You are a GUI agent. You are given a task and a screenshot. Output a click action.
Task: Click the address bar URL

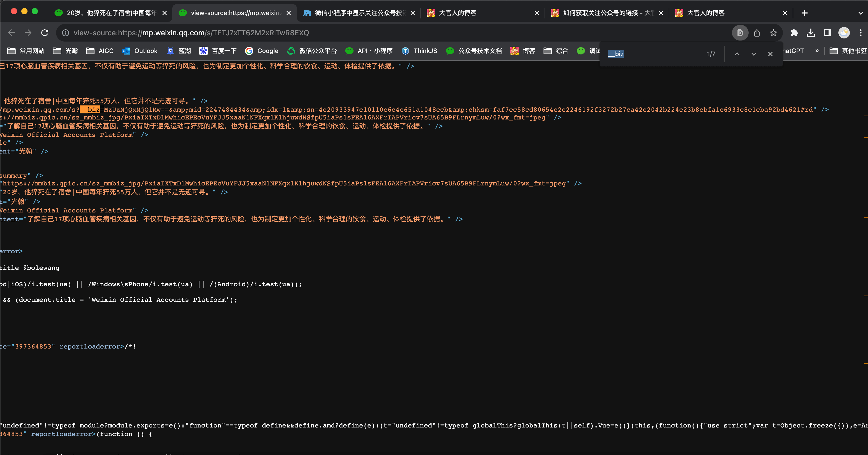[191, 33]
